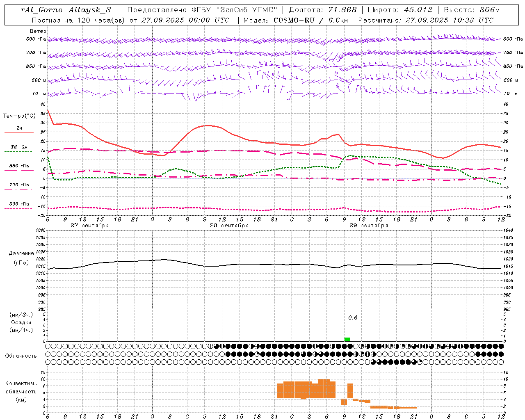Click the (мм/3ч.) precipitation unit label
Screen dimensions: 525x420
pyautogui.click(x=21, y=315)
